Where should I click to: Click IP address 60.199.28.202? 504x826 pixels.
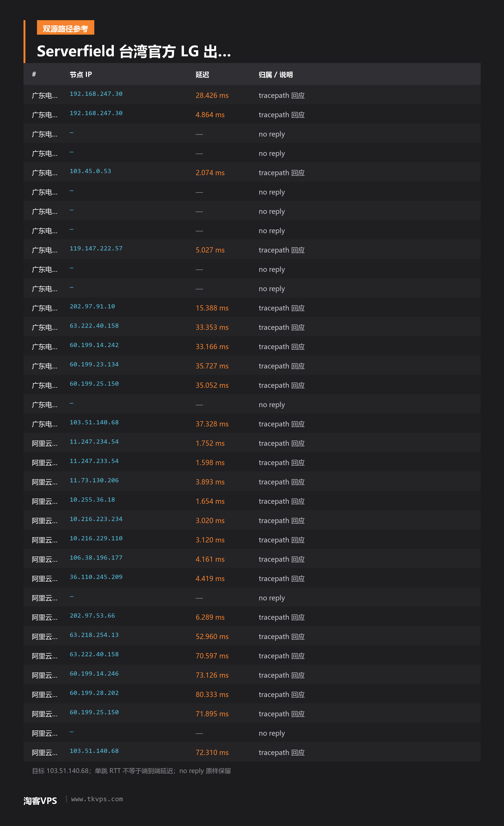pos(94,693)
